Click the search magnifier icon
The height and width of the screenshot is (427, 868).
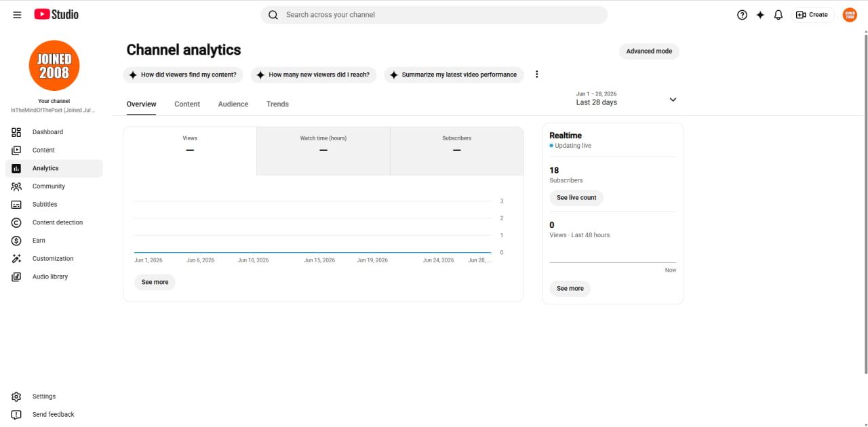pos(273,15)
